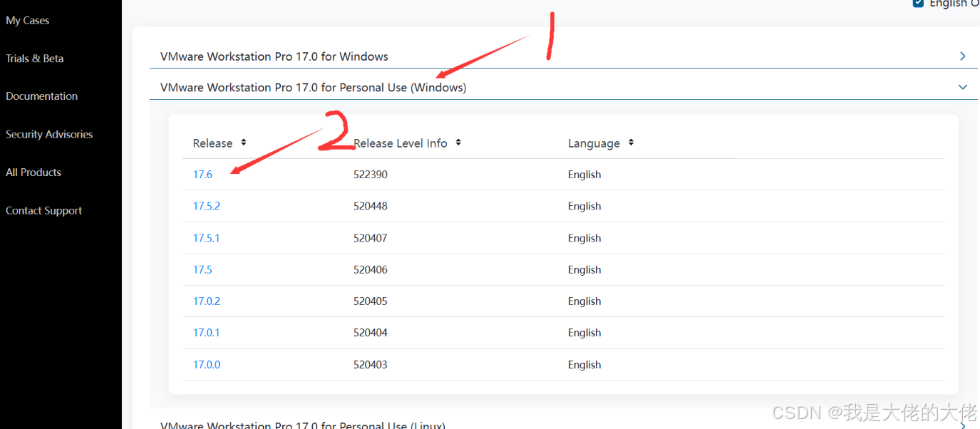
Task: Click release level info 520403
Action: (371, 364)
